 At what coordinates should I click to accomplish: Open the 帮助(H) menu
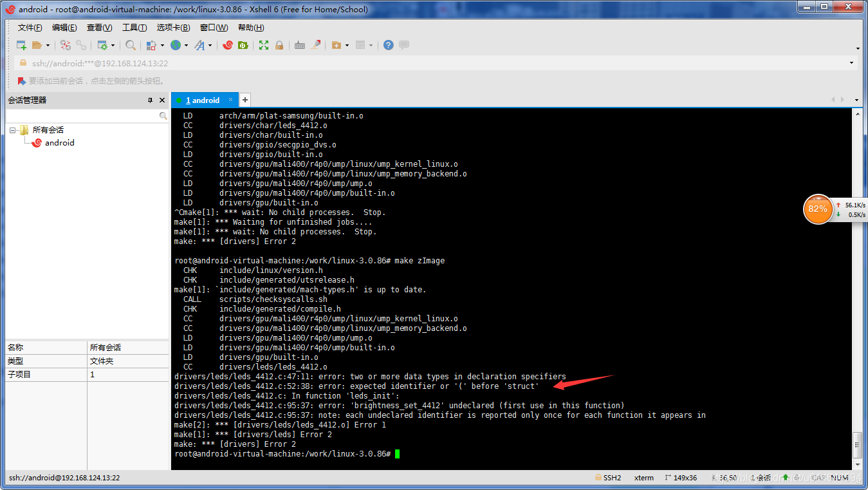251,28
